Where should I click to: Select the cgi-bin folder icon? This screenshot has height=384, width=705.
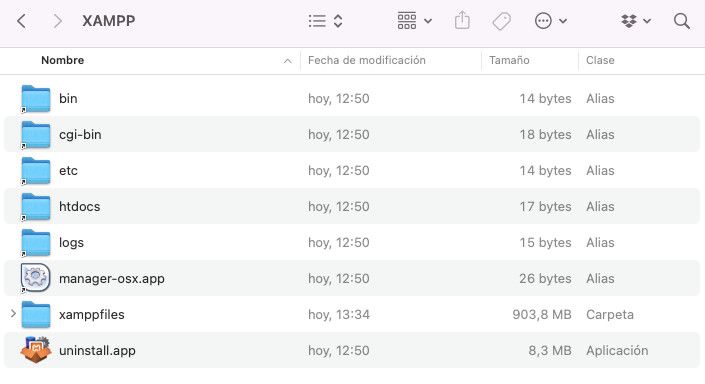coord(36,134)
